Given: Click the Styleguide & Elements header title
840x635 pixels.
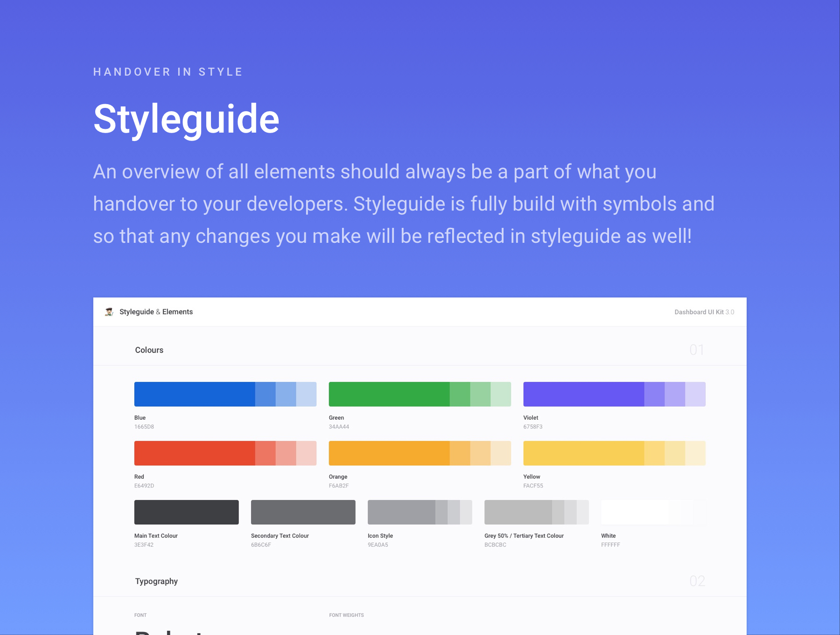Looking at the screenshot, I should (156, 312).
